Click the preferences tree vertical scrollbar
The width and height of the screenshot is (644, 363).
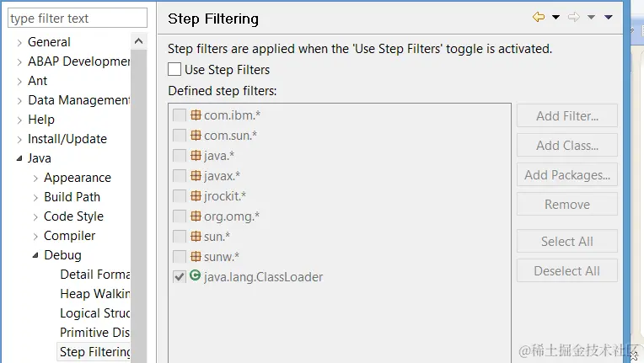point(139,211)
